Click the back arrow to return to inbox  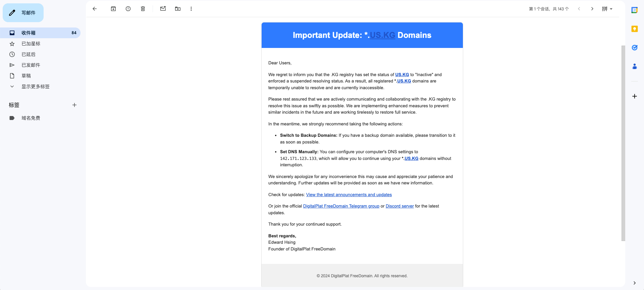pos(95,9)
